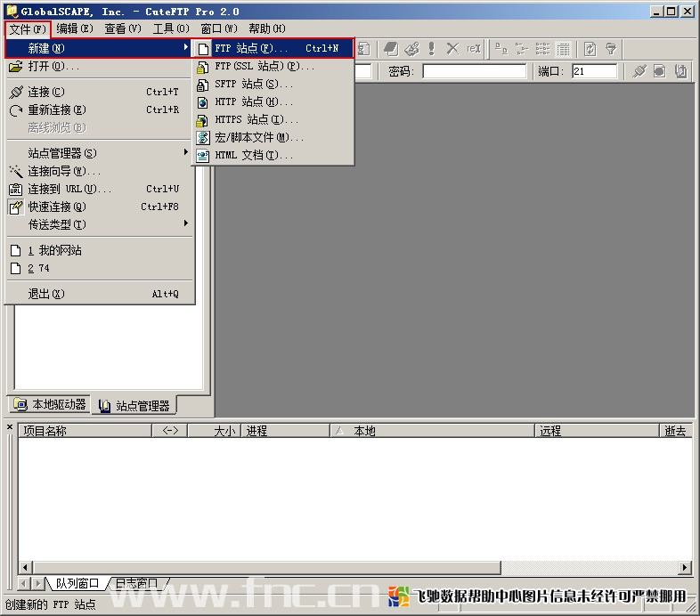Choose 退出(X) to quit CuteFTP
Viewport: 700px width, 616px height.
tap(99, 294)
